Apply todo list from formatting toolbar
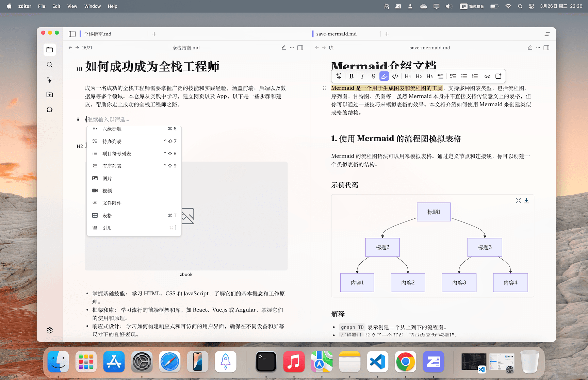588x380 pixels. pos(453,76)
